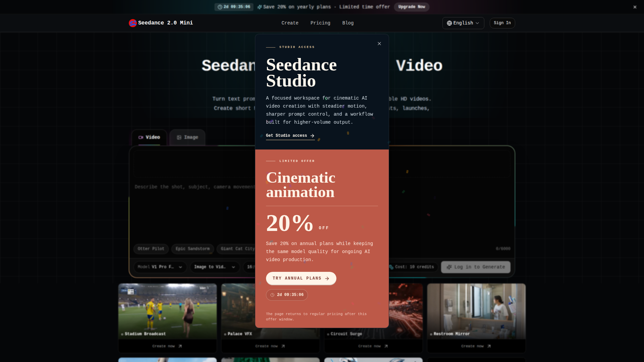Click the 0/6000 character counter

503,249
